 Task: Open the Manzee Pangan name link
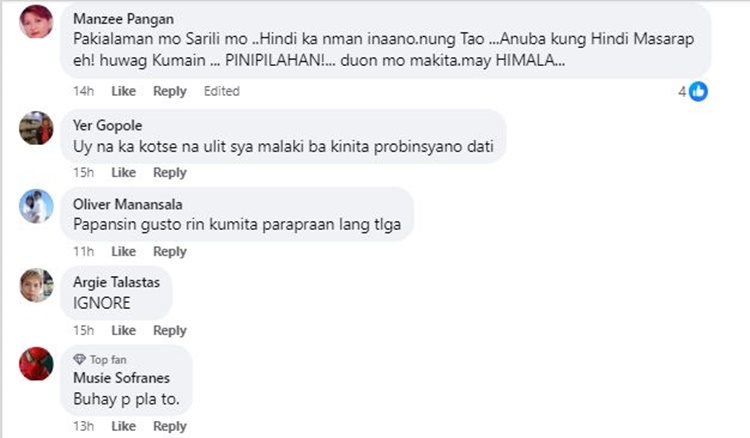(x=123, y=19)
